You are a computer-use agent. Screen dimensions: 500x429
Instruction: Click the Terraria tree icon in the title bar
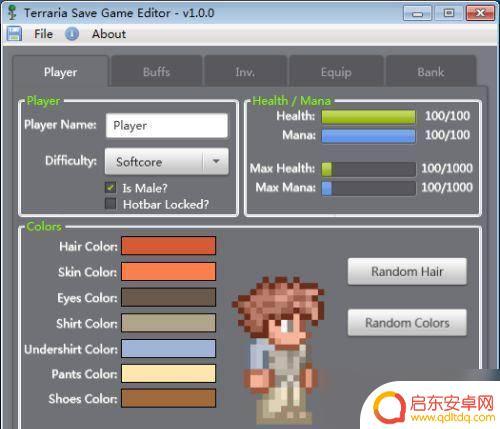12,13
